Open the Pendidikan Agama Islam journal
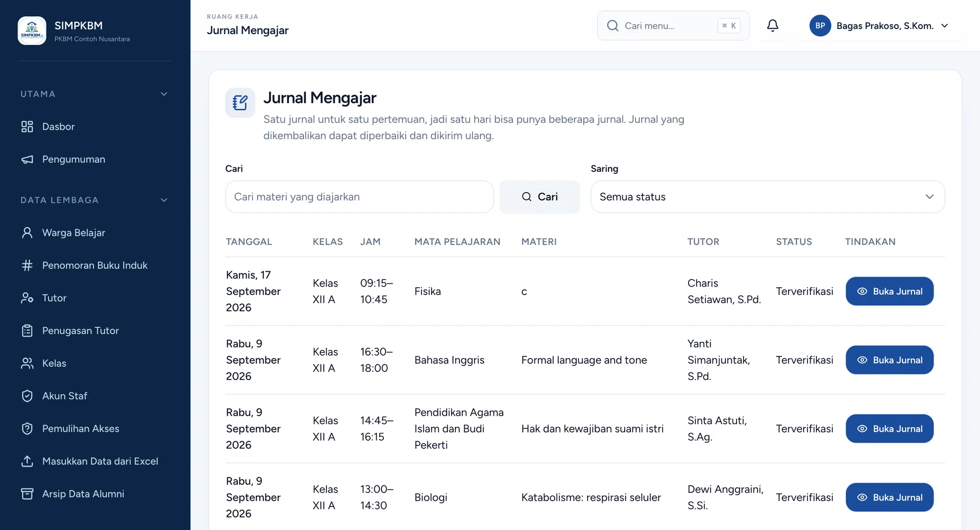 (890, 428)
